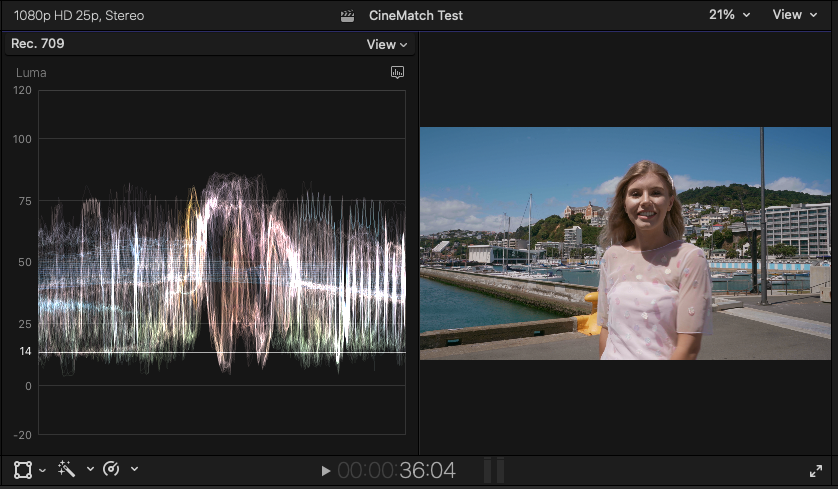The height and width of the screenshot is (489, 838).
Task: Click the retime speedometer icon
Action: click(x=111, y=469)
